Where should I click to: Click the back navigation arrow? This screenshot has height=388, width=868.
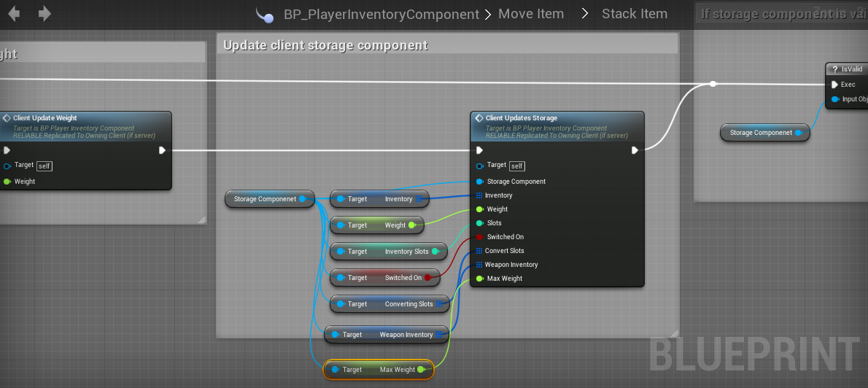pyautogui.click(x=13, y=14)
